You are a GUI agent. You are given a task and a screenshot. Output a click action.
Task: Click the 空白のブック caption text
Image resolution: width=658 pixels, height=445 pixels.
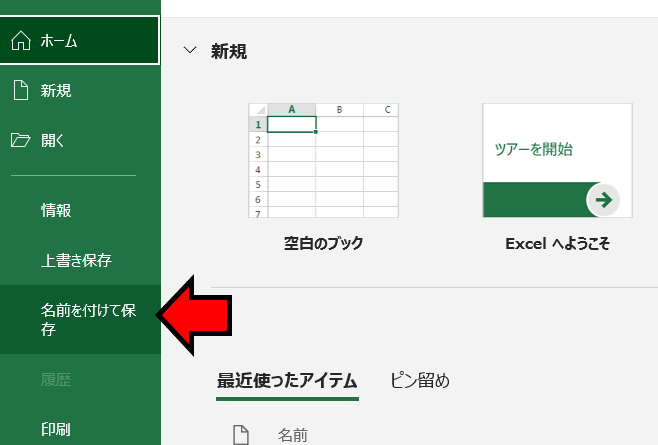click(323, 243)
